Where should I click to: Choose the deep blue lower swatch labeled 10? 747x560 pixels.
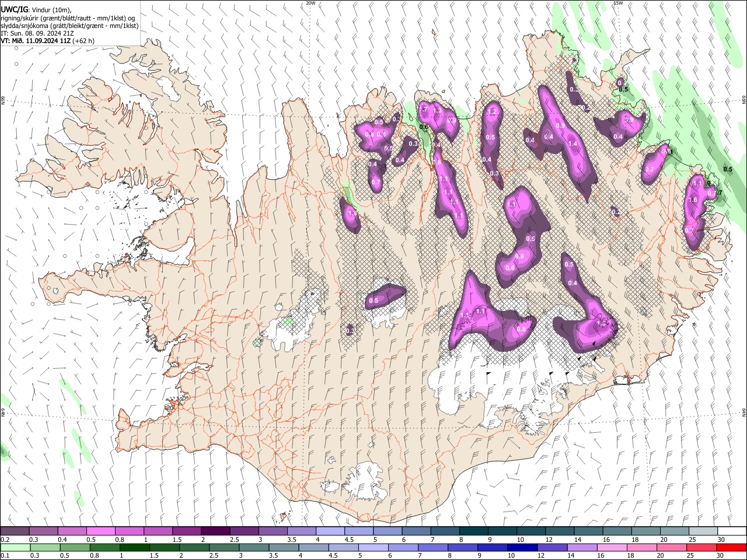tap(522, 547)
